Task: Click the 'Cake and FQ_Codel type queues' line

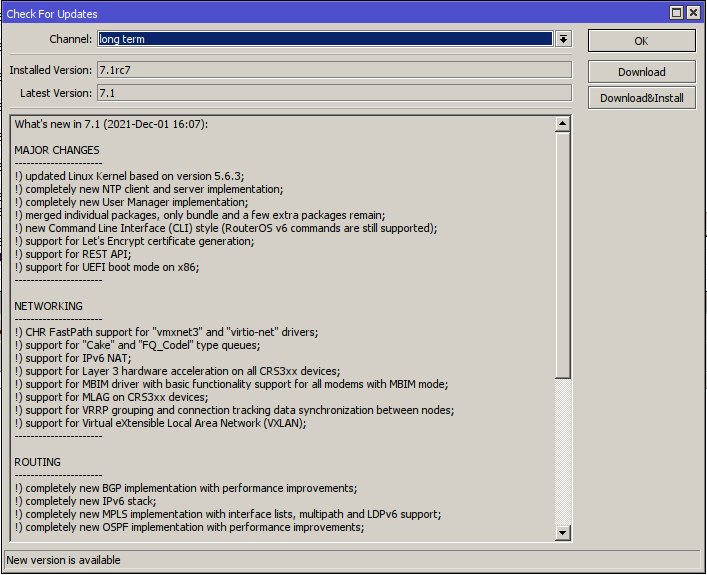Action: tap(138, 345)
